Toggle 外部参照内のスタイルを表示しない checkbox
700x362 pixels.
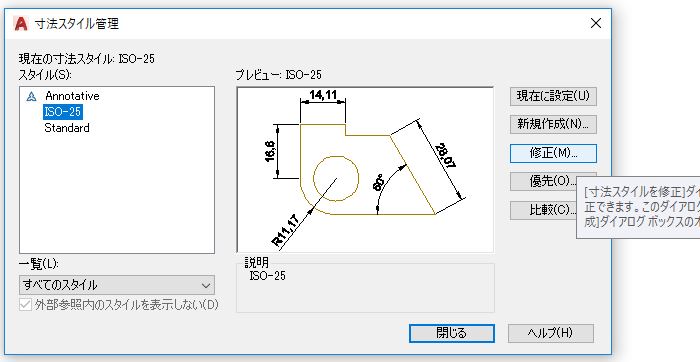click(x=25, y=305)
